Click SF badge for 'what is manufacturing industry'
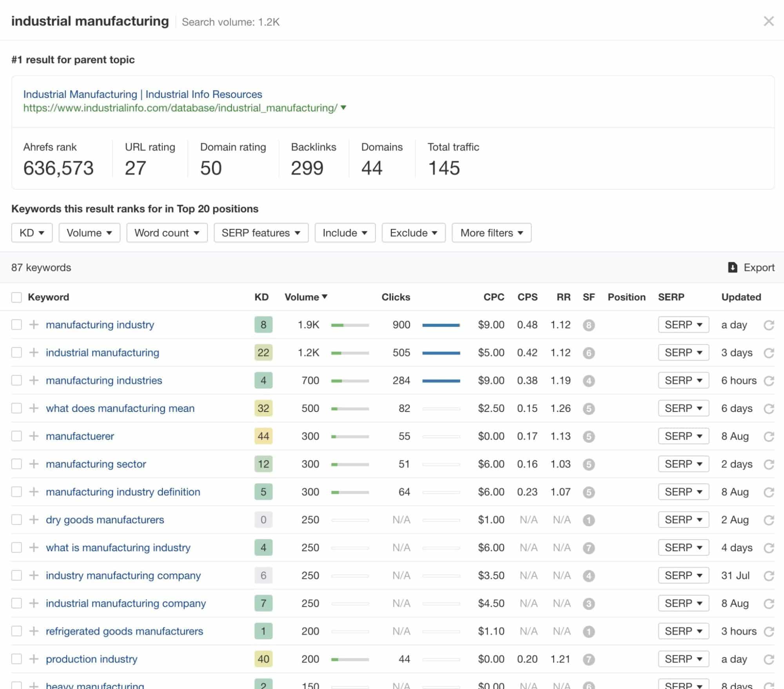The width and height of the screenshot is (784, 689). coord(588,548)
